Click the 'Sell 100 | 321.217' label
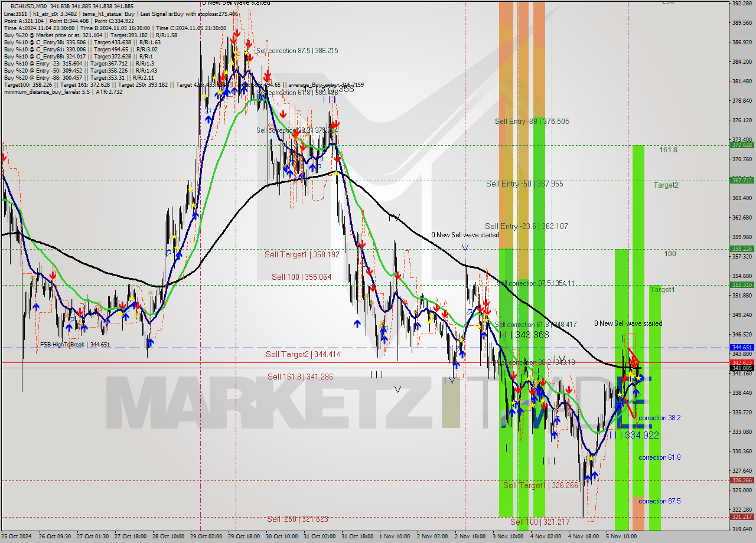 pyautogui.click(x=540, y=522)
